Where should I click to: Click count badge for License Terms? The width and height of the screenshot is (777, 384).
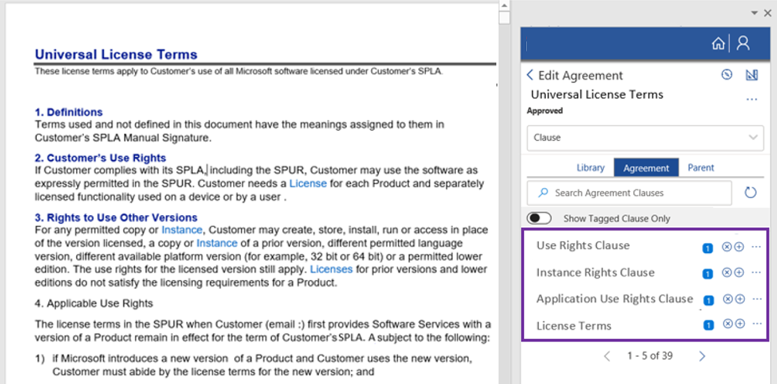(709, 325)
